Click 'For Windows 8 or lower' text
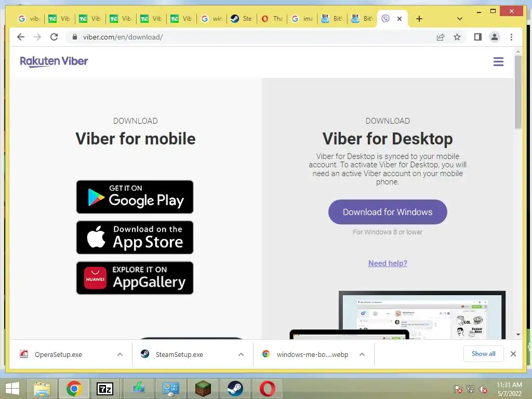Image resolution: width=532 pixels, height=399 pixels. click(x=388, y=232)
